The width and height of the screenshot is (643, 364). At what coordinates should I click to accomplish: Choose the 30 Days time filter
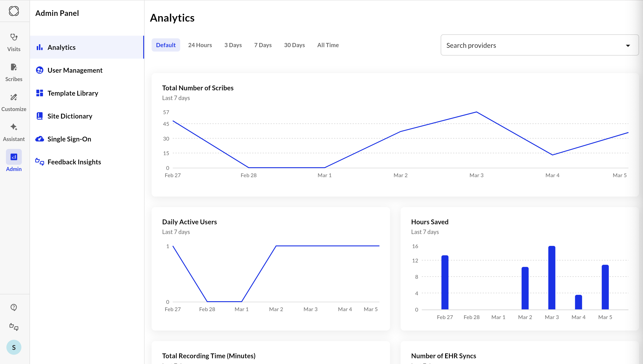point(294,45)
